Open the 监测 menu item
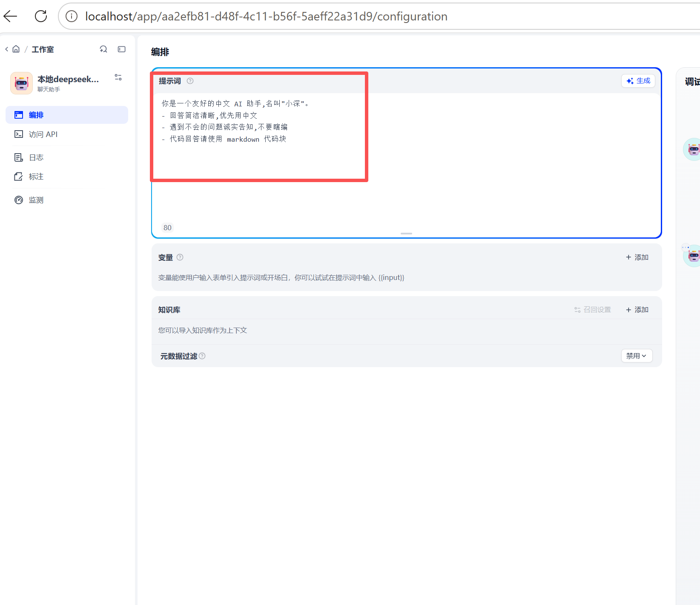Viewport: 700px width, 605px height. point(67,200)
